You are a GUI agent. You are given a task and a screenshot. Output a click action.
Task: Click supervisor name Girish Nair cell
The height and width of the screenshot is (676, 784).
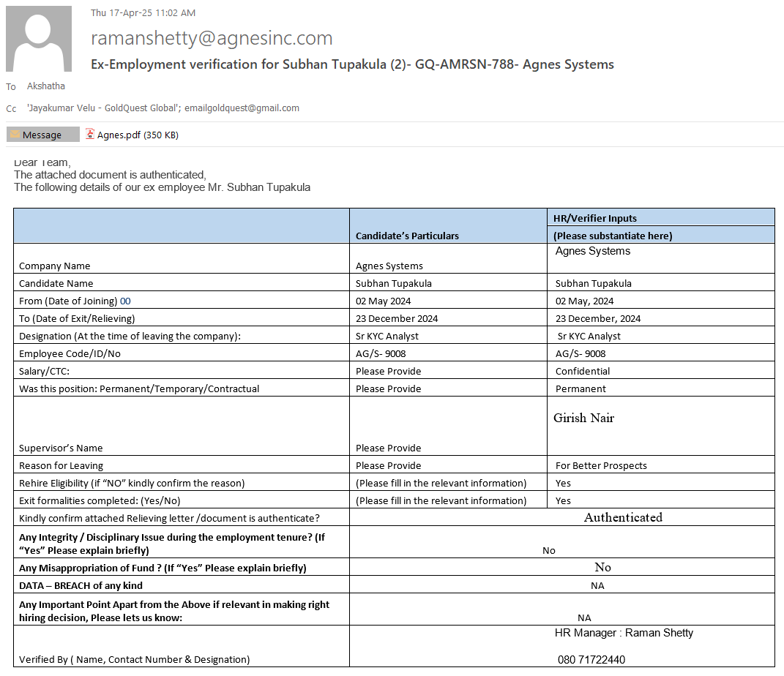pyautogui.click(x=583, y=418)
